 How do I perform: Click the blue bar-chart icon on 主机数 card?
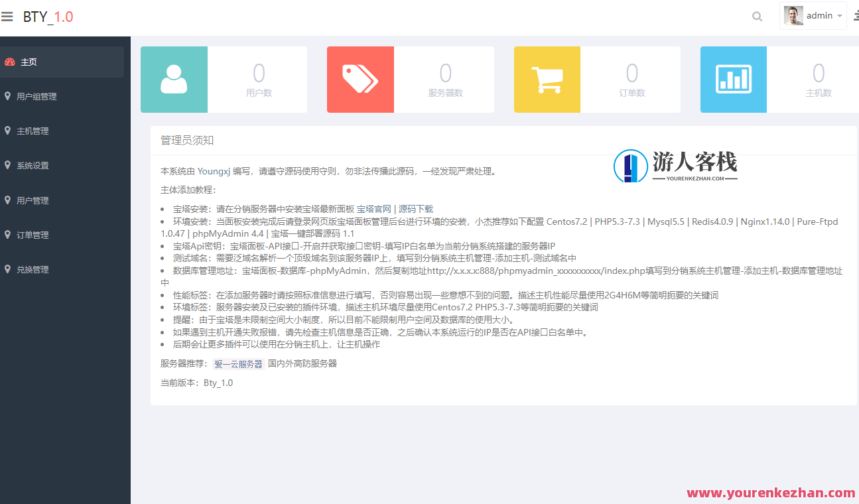[733, 79]
